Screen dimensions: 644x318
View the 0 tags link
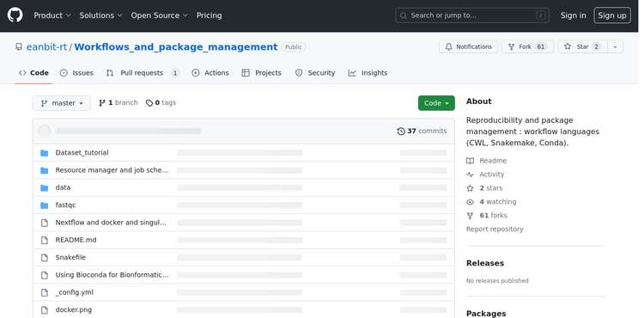[x=161, y=103]
